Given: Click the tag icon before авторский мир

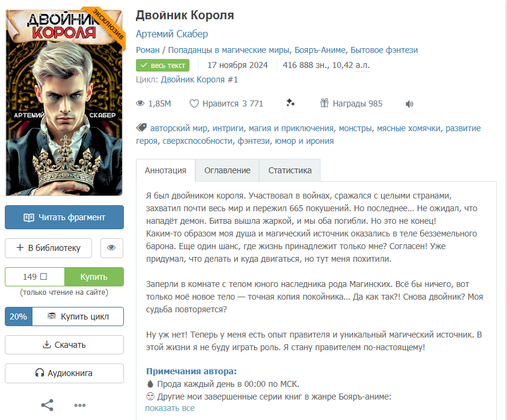Looking at the screenshot, I should [141, 128].
